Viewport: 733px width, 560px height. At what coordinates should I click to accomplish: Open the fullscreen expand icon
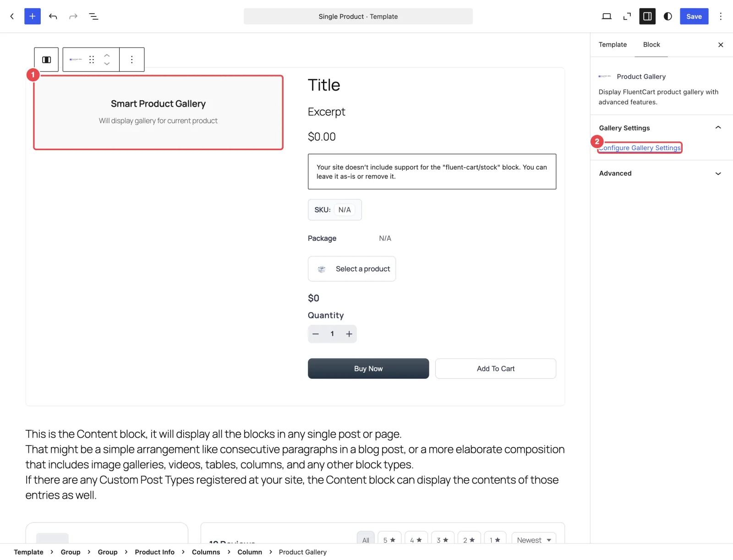627,16
